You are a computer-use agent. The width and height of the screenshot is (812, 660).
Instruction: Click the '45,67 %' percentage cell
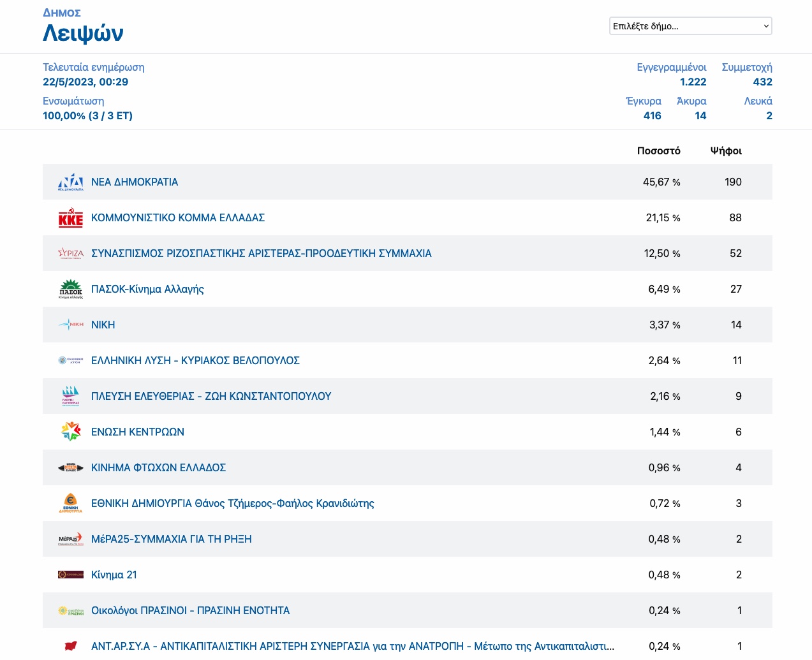point(661,182)
